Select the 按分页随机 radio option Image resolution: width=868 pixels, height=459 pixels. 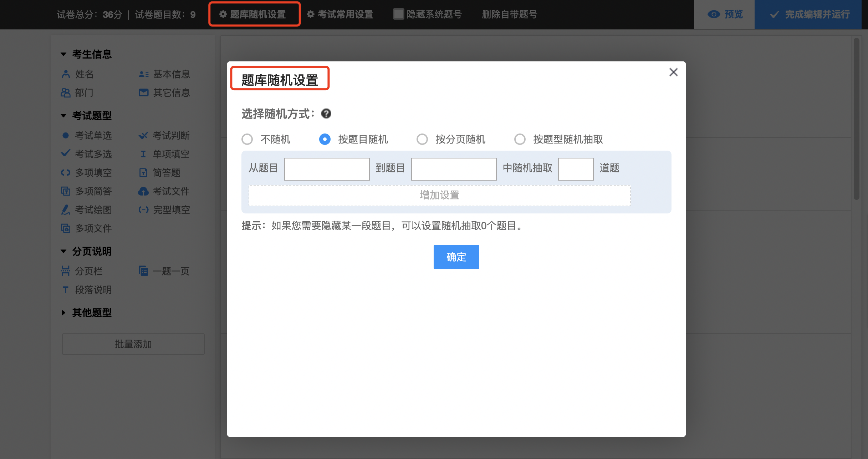click(422, 139)
